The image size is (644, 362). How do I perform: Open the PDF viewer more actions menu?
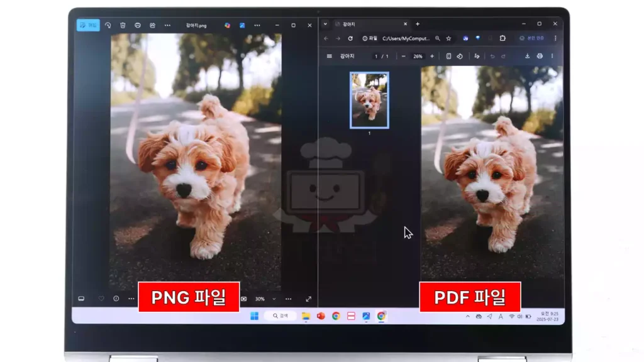click(x=552, y=56)
